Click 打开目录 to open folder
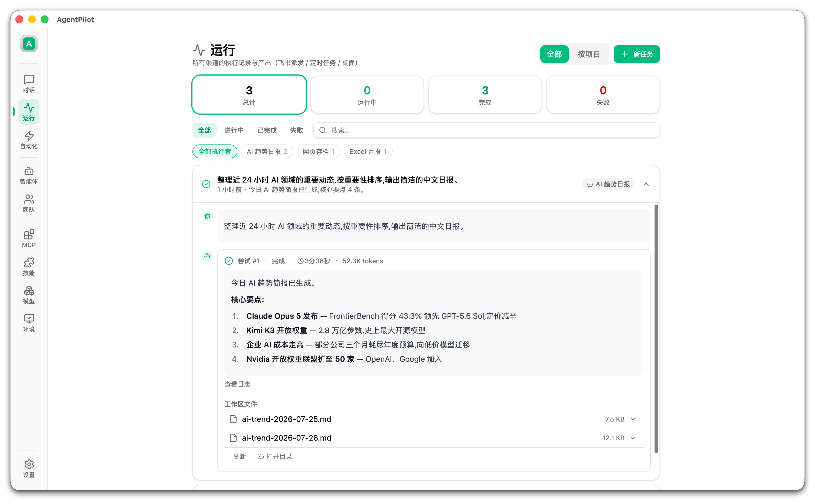 tap(275, 456)
